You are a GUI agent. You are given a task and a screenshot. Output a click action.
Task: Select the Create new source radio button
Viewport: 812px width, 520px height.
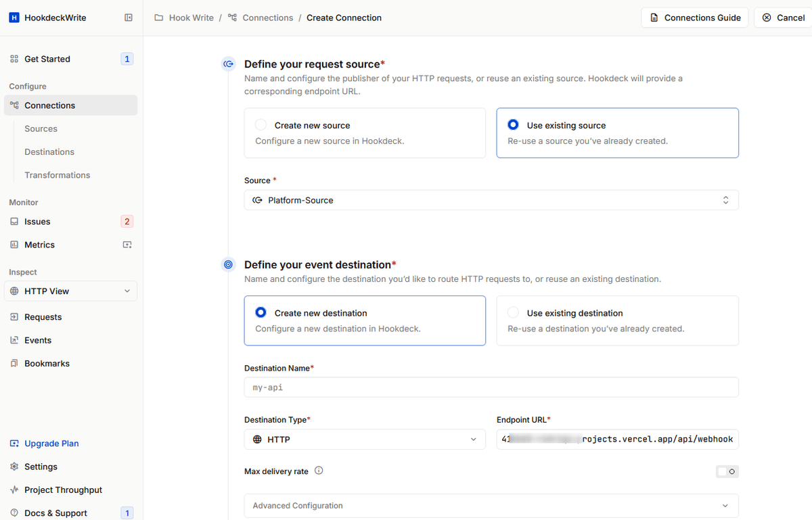pyautogui.click(x=261, y=125)
